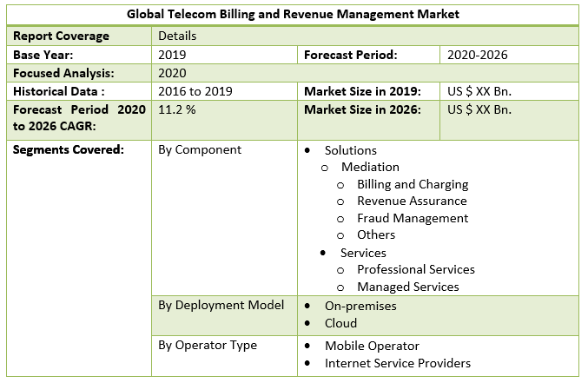Select the Billing and Charging list item
Image resolution: width=588 pixels, height=383 pixels.
[x=413, y=184]
